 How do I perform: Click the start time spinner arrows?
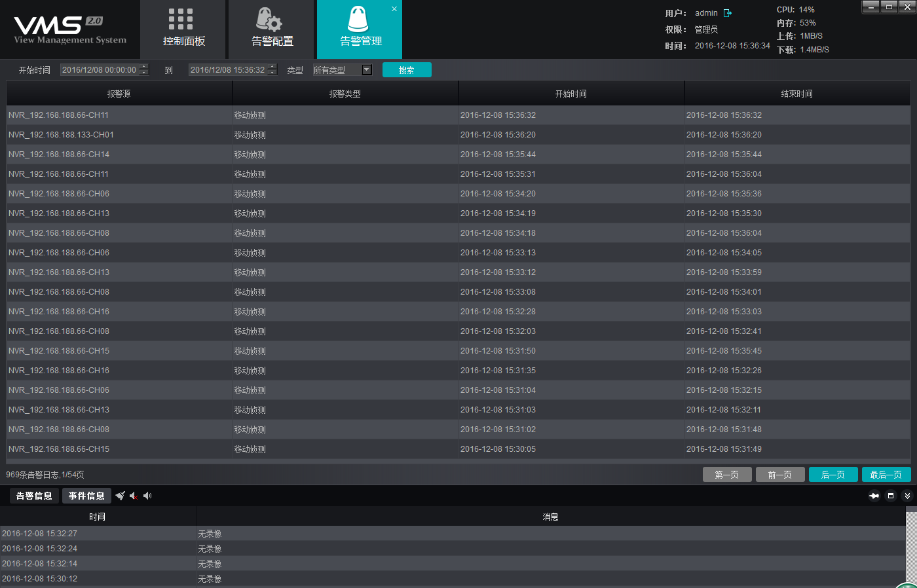(144, 70)
